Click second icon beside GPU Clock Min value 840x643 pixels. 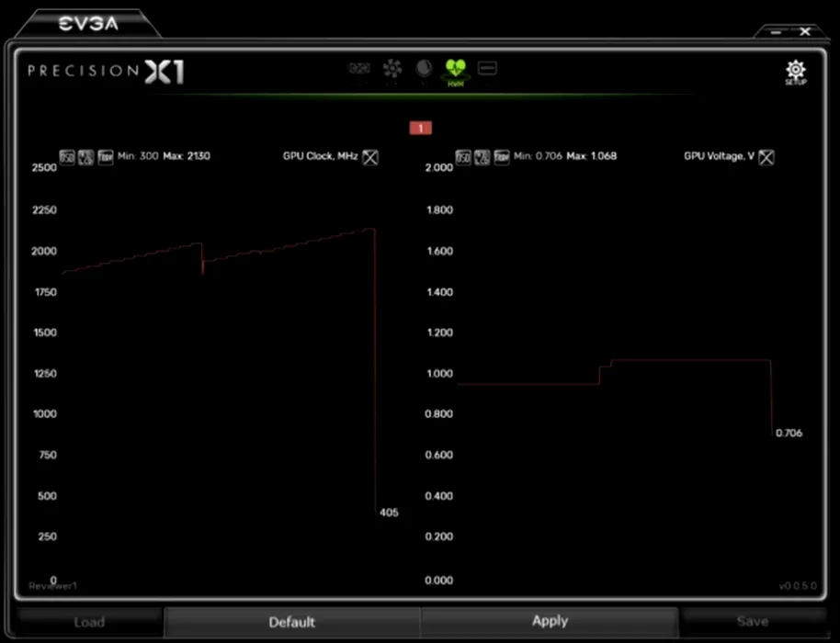click(85, 157)
